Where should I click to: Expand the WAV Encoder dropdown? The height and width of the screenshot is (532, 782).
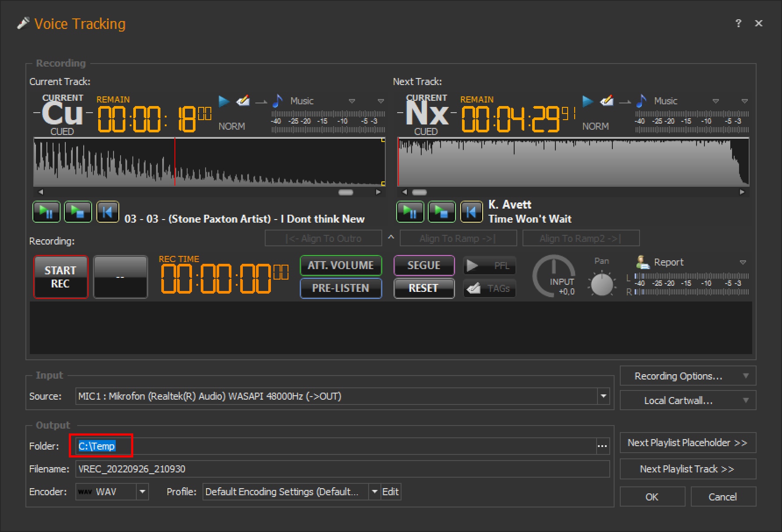pos(142,492)
